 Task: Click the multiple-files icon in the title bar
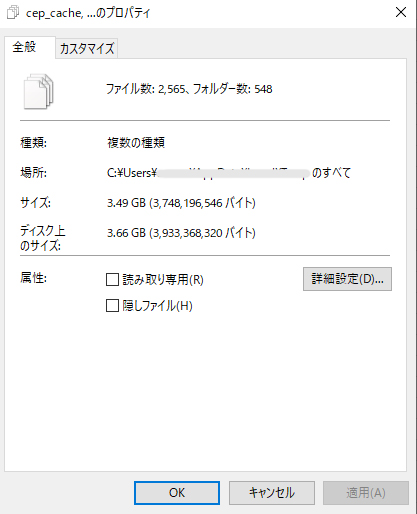[13, 13]
